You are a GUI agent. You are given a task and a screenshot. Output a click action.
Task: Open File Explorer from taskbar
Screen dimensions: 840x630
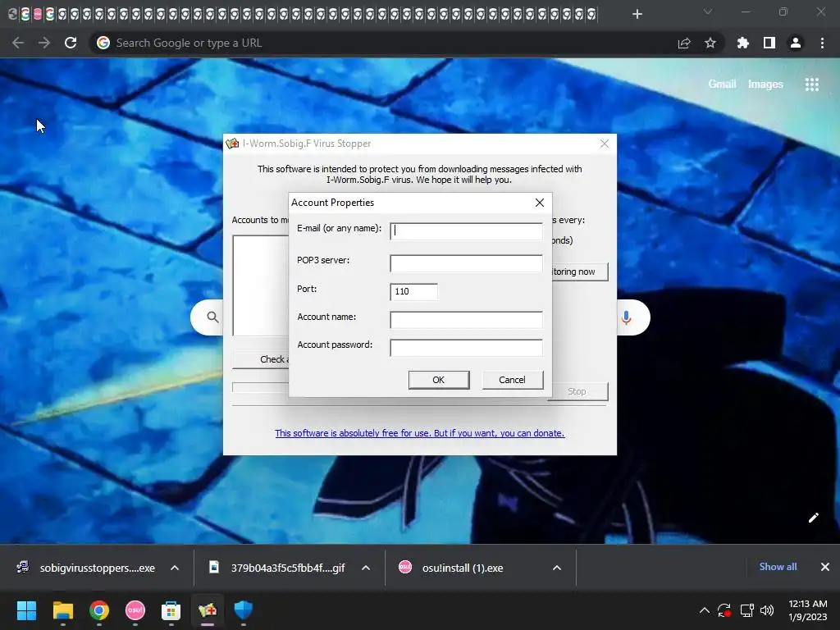(62, 610)
